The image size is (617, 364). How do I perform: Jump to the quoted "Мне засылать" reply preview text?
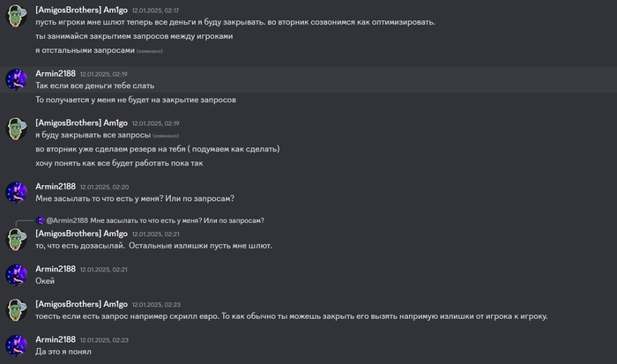pyautogui.click(x=177, y=220)
